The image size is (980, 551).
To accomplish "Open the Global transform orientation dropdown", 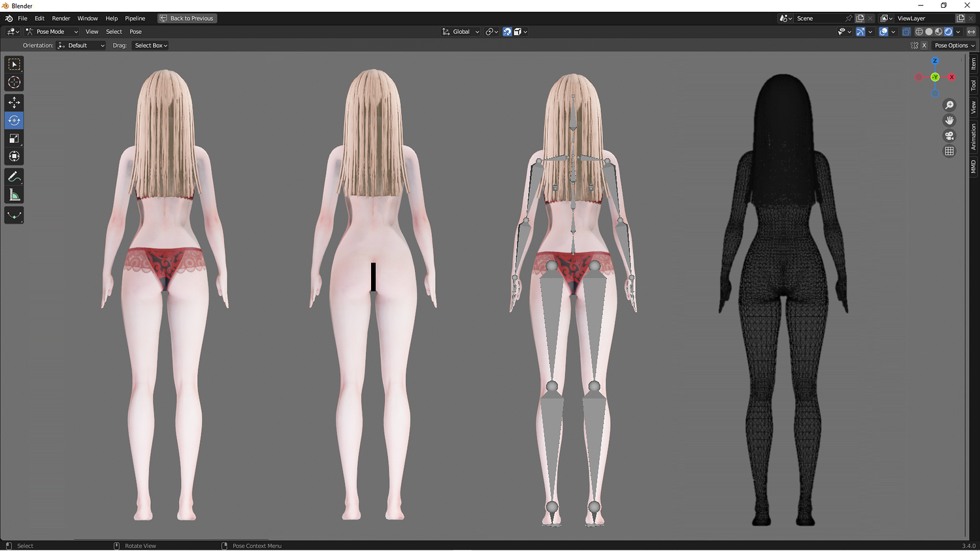I will point(461,31).
